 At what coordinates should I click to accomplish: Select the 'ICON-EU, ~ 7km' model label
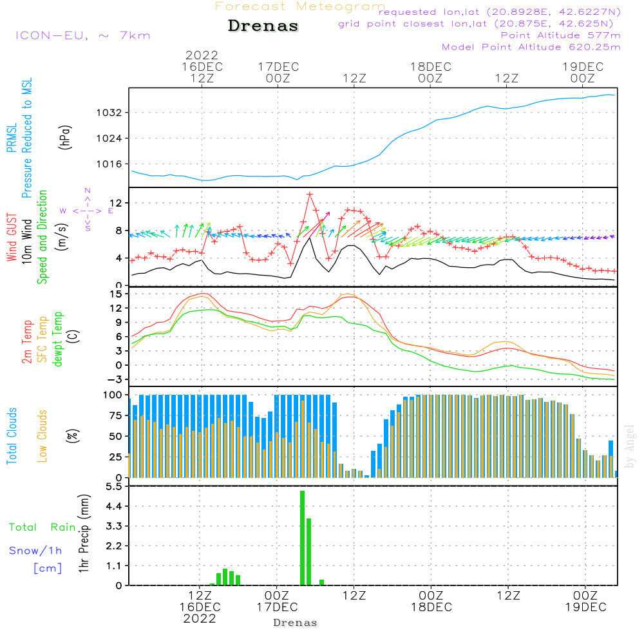pos(83,35)
